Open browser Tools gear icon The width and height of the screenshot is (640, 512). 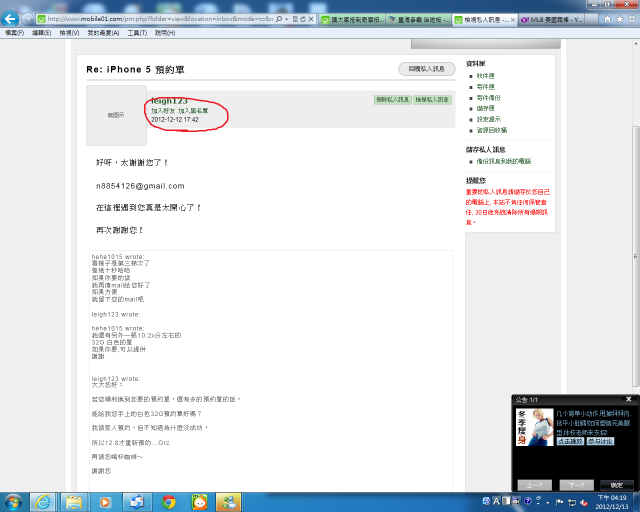tap(632, 19)
